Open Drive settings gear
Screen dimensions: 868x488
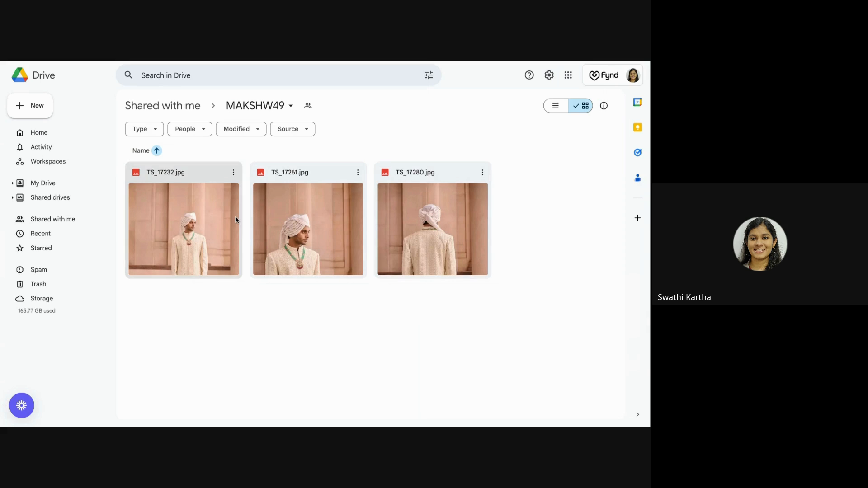point(549,75)
